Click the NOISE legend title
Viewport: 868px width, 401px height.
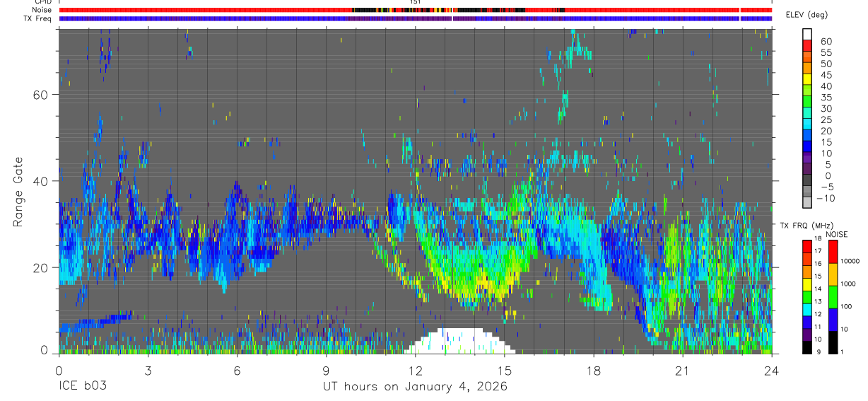[837, 234]
